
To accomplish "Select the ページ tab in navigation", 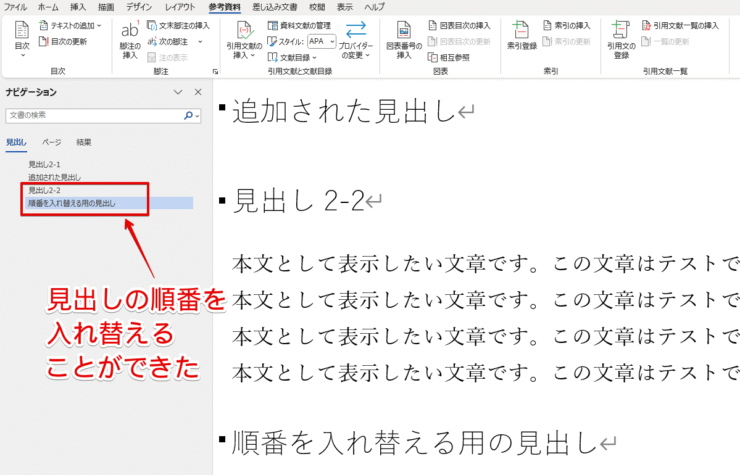I will (51, 142).
